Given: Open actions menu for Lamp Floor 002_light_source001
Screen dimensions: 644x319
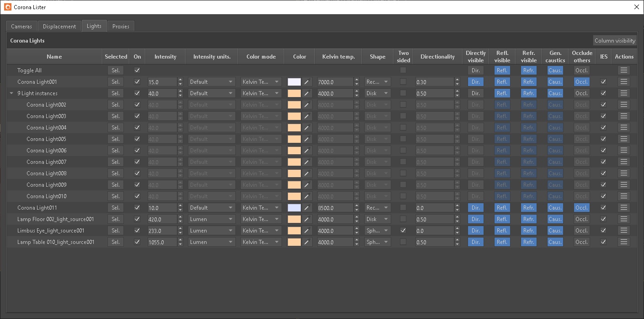Looking at the screenshot, I should (624, 219).
